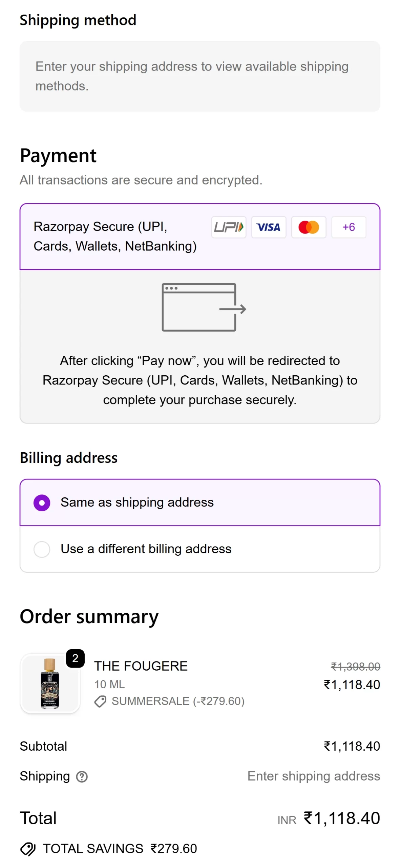
Task: Click THE FOUGERE product name
Action: (x=141, y=666)
